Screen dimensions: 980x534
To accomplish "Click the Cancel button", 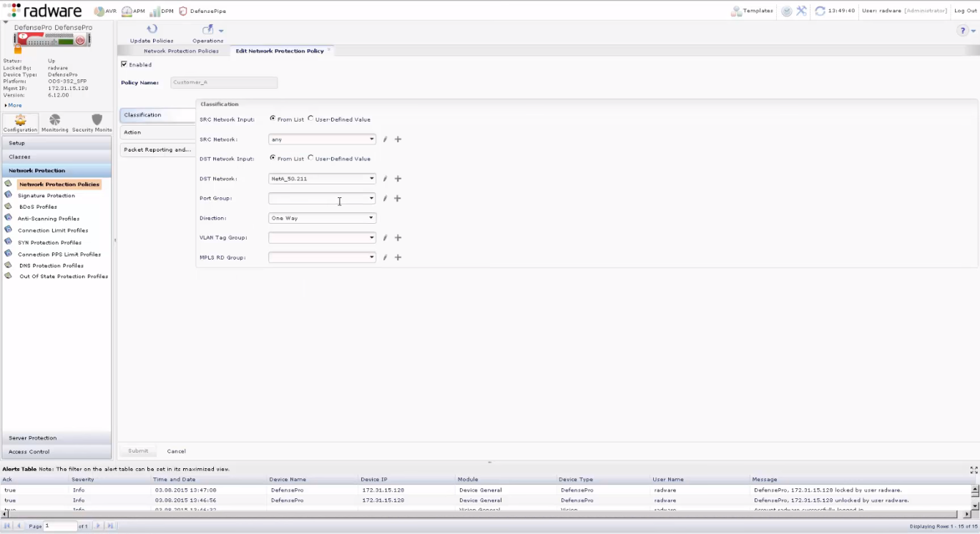I will (x=176, y=451).
